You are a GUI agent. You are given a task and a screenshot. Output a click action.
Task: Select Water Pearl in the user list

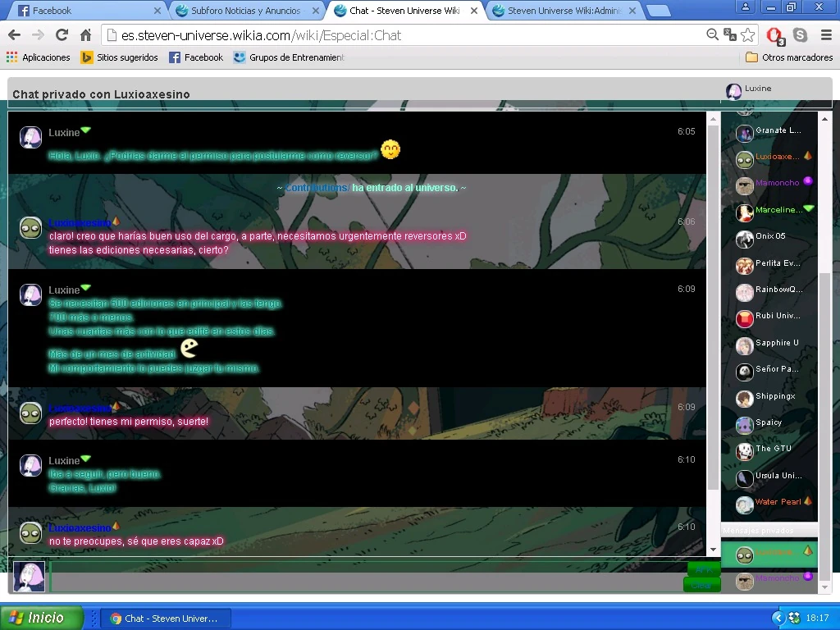click(777, 502)
